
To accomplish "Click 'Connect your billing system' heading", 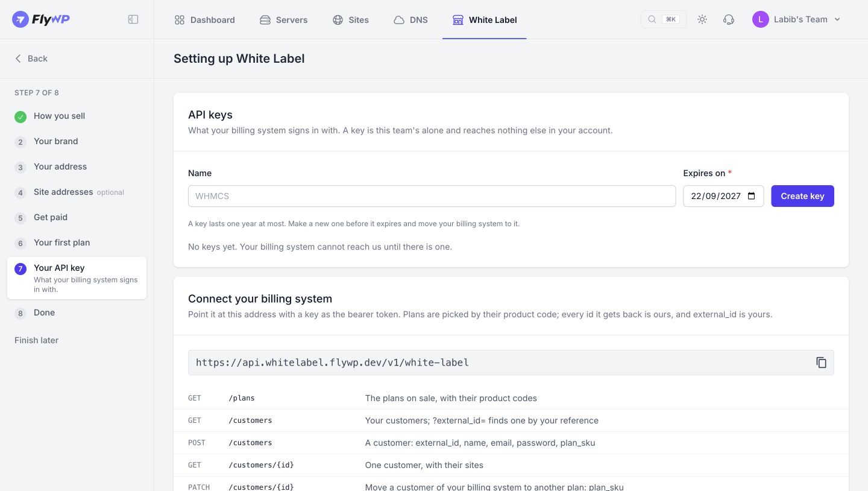I will pos(260,299).
